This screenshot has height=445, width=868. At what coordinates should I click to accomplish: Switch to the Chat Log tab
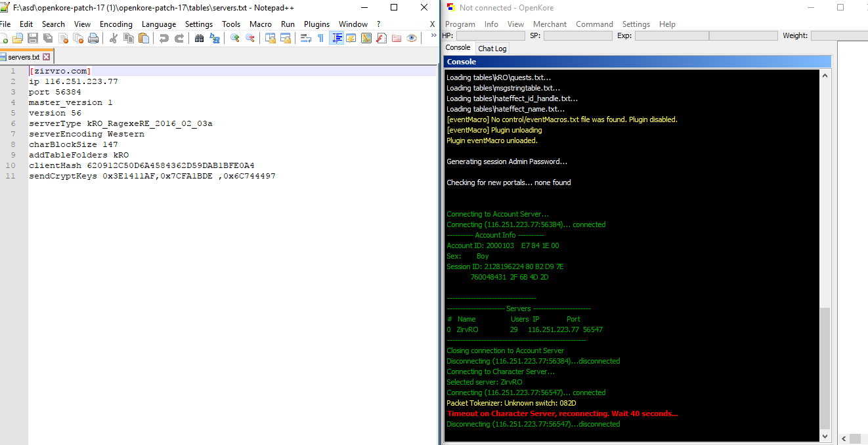[x=492, y=48]
